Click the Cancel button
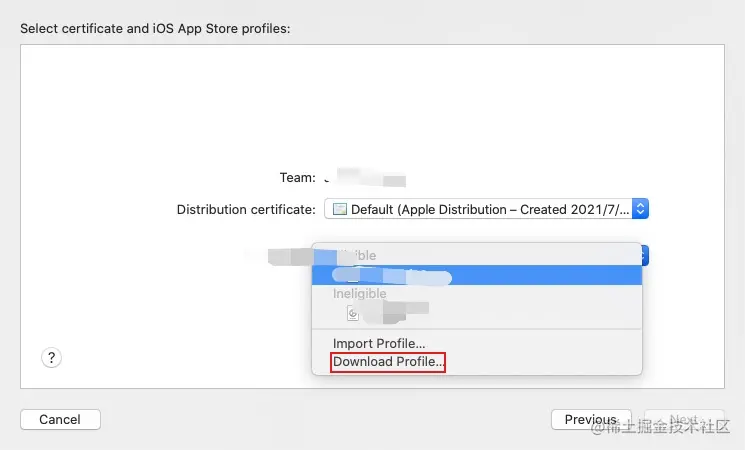Screen dimensions: 745x450 pyautogui.click(x=60, y=420)
